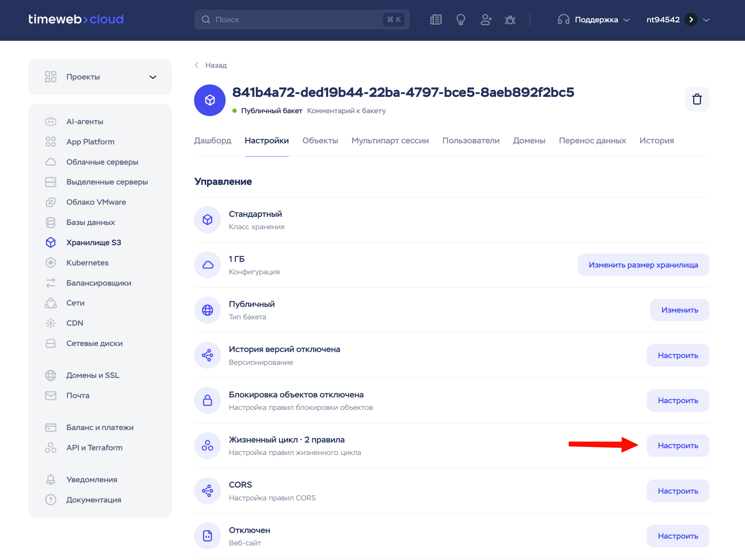Click Configure for Lifecycle rules
This screenshot has height=560, width=745.
click(678, 445)
